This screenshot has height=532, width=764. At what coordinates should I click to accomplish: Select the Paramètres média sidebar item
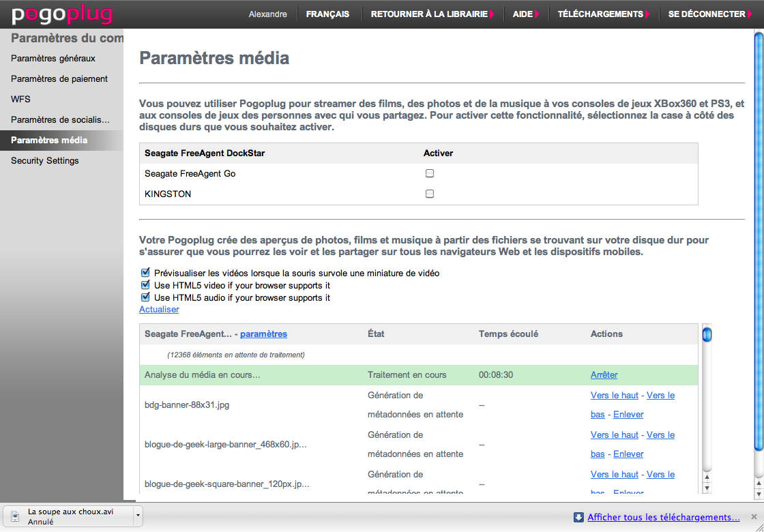coord(61,141)
